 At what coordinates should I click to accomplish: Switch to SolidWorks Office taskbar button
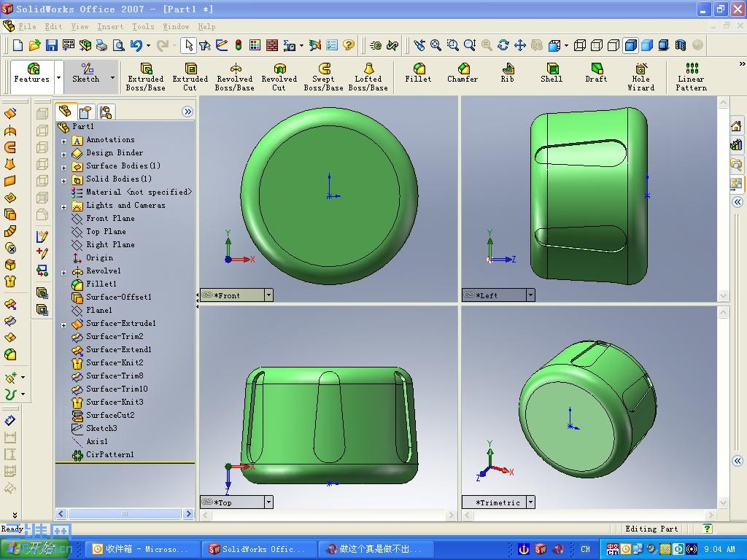pyautogui.click(x=259, y=549)
